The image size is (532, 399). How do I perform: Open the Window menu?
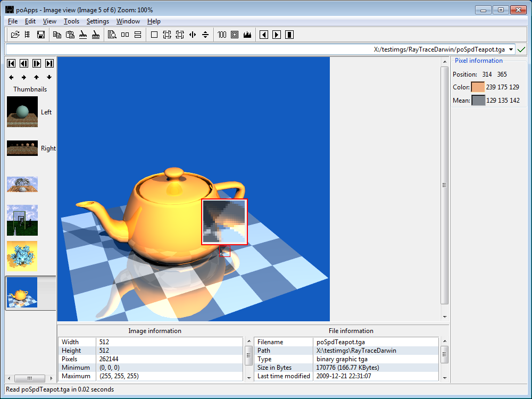[x=128, y=21]
